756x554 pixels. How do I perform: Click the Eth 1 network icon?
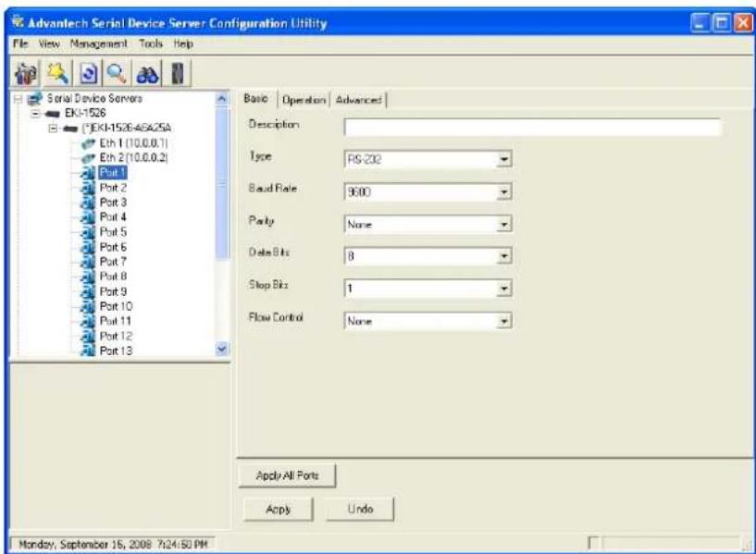[x=88, y=143]
